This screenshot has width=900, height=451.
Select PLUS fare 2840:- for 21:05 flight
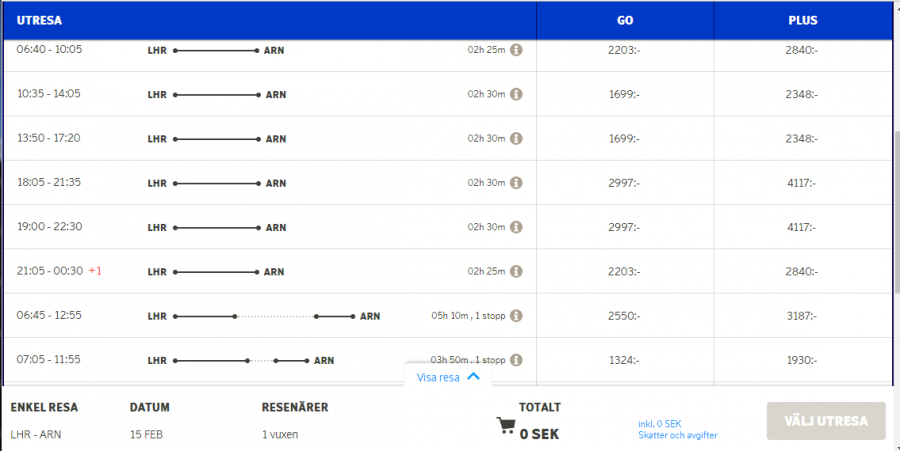[802, 271]
